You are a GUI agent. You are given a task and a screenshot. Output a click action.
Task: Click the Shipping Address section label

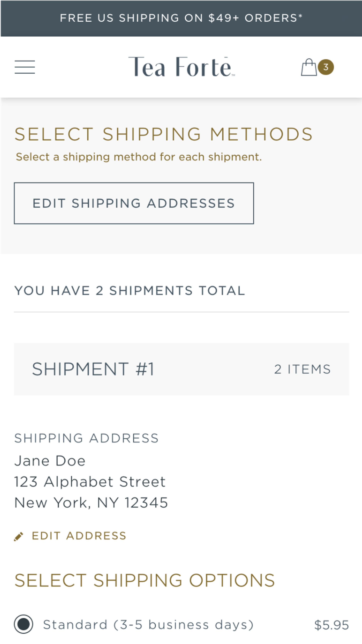[x=86, y=438]
